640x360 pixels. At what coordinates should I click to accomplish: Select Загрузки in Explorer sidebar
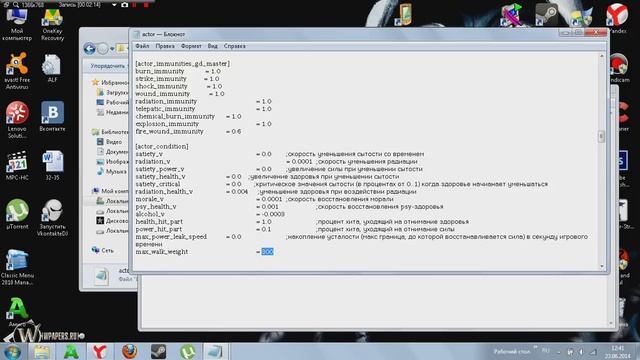point(113,93)
